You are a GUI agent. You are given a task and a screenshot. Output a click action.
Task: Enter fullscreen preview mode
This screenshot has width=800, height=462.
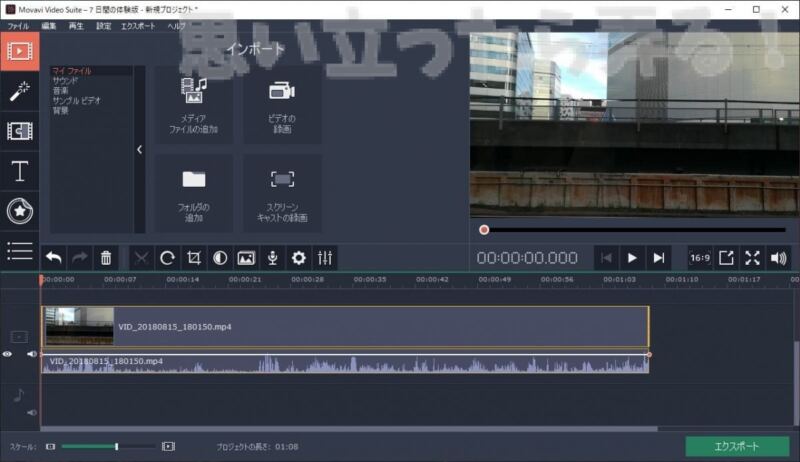pyautogui.click(x=752, y=258)
